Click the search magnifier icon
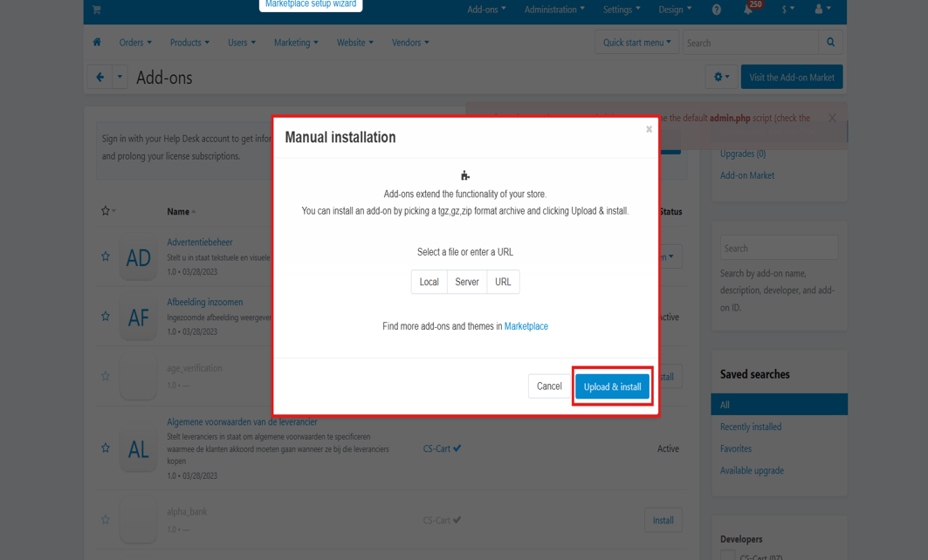Viewport: 928px width, 560px height. [831, 42]
